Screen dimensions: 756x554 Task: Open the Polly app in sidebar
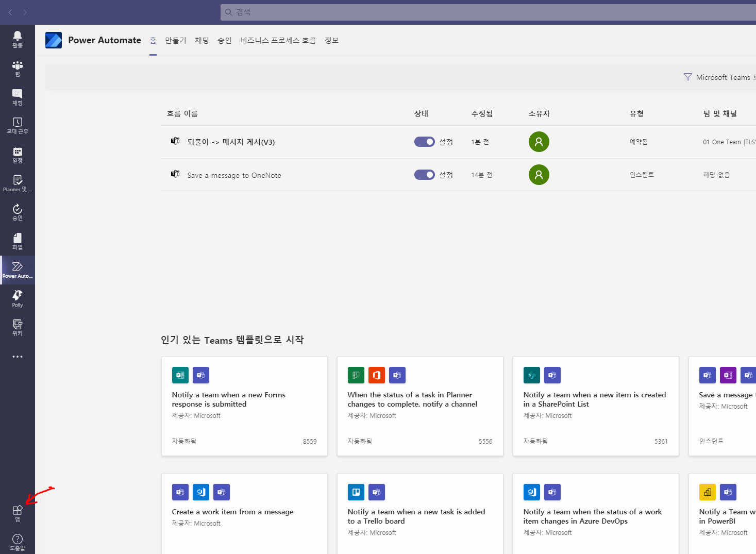[18, 299]
